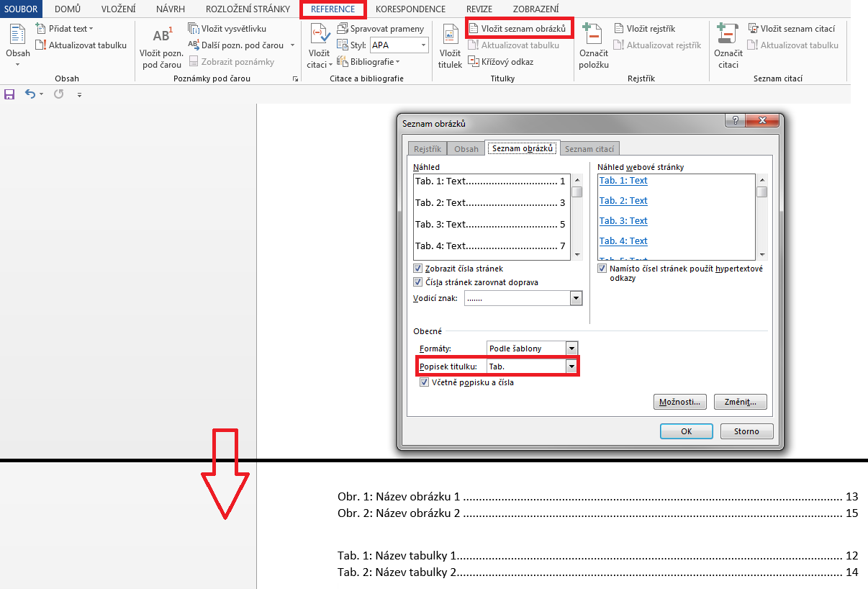Viewport: 868px width, 589px height.
Task: Click Vložit seznam obrázků
Action: coord(519,28)
